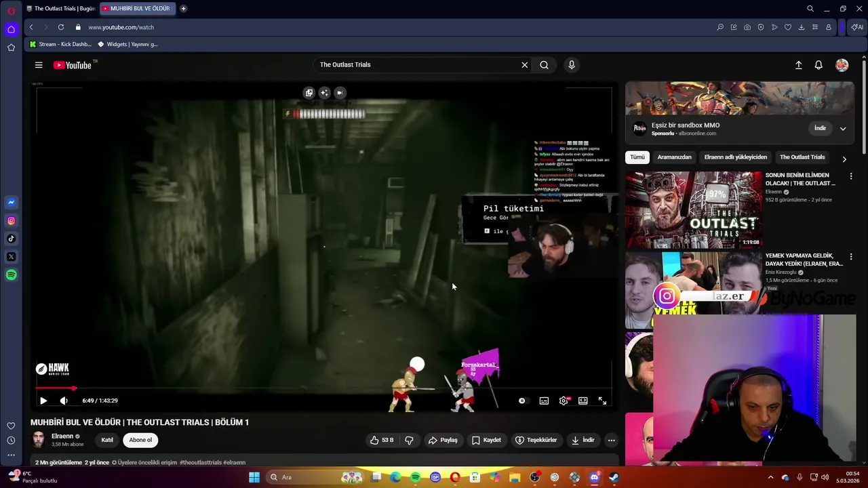Open Spotify in Opera sidebar
This screenshot has height=488, width=868.
[x=11, y=275]
